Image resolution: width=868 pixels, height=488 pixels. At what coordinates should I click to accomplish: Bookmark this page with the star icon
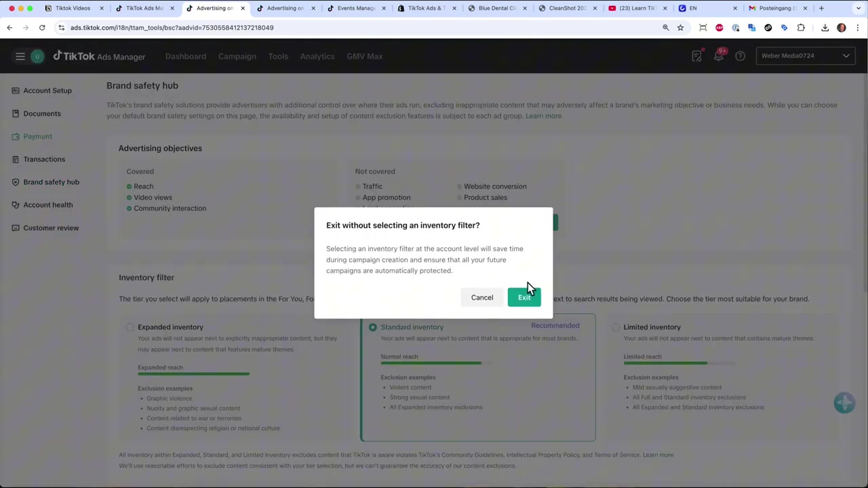pos(680,28)
